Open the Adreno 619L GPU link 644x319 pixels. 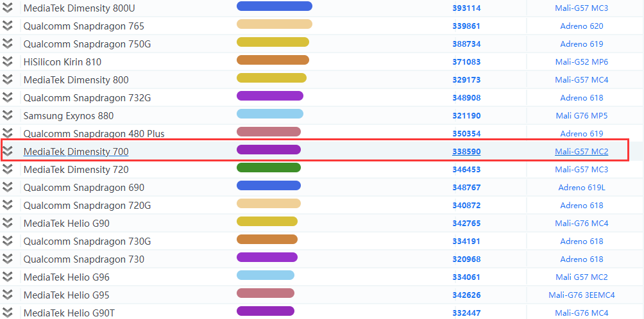[x=581, y=188]
